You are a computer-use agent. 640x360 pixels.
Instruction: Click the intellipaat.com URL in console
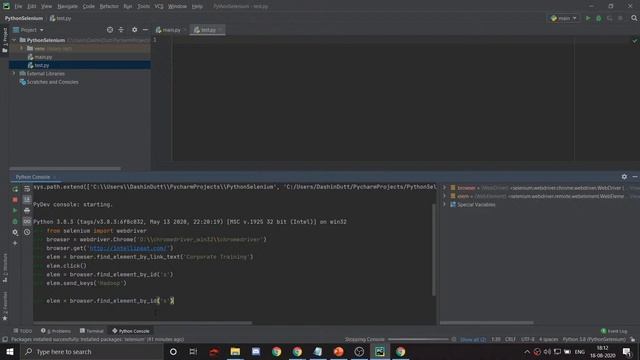(128, 248)
